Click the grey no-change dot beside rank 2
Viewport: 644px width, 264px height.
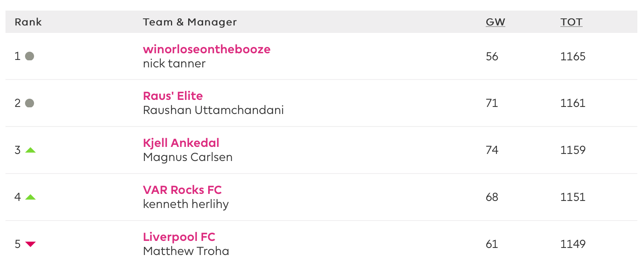pyautogui.click(x=30, y=103)
